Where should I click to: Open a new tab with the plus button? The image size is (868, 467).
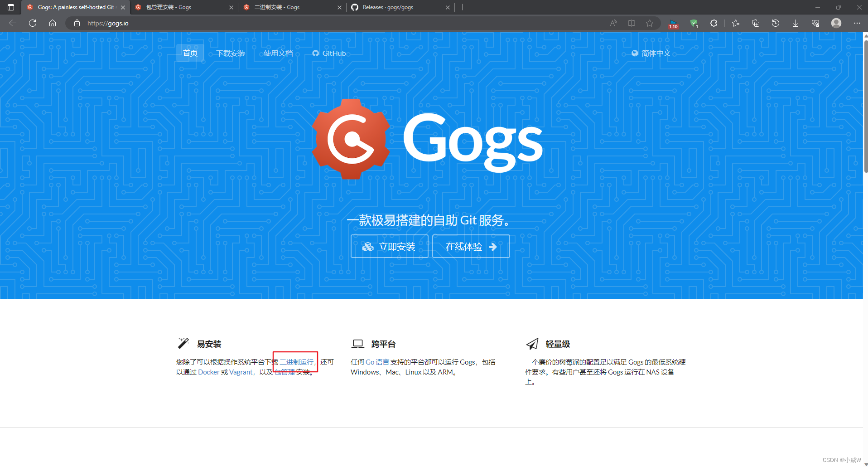[463, 7]
